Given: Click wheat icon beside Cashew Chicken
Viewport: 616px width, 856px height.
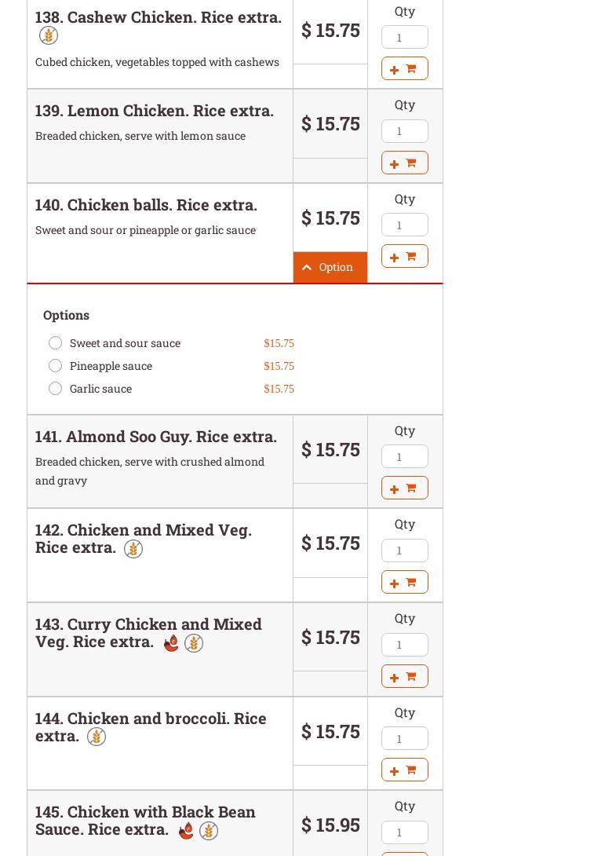Looking at the screenshot, I should click(x=49, y=35).
